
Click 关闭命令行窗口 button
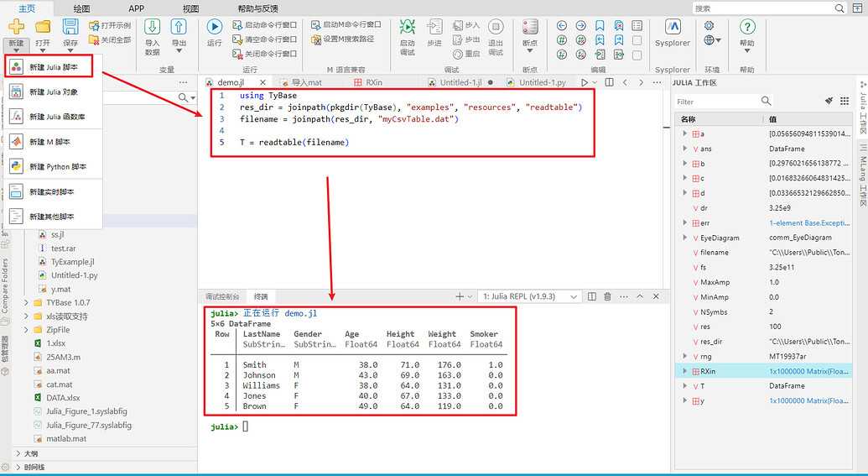[265, 54]
